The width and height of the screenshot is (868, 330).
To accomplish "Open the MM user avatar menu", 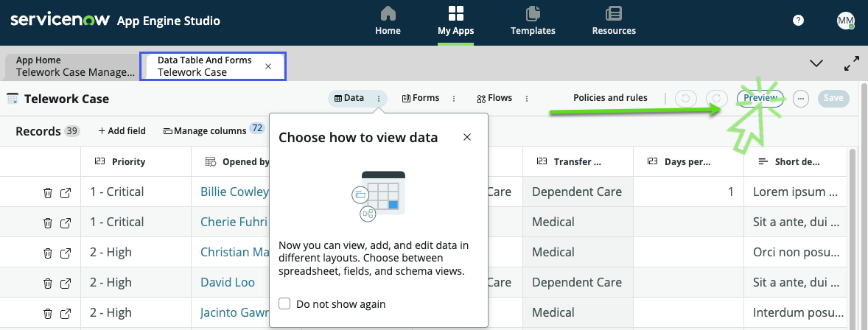I will tap(845, 21).
